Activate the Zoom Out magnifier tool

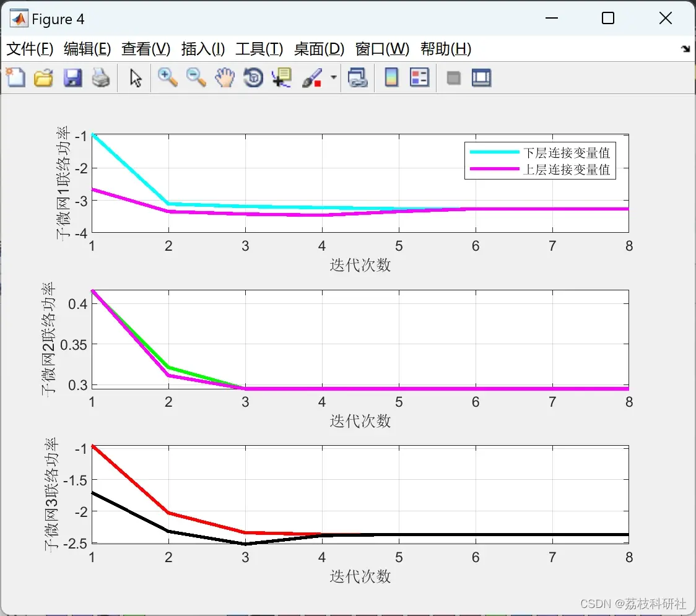196,77
